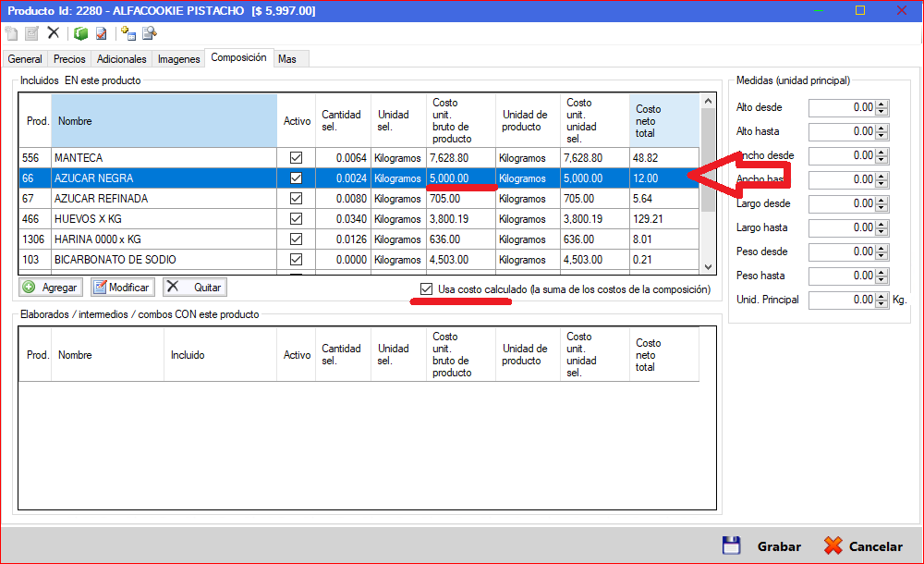This screenshot has height=564, width=924.
Task: Increase Alto desde with spinner up arrow
Action: (881, 104)
